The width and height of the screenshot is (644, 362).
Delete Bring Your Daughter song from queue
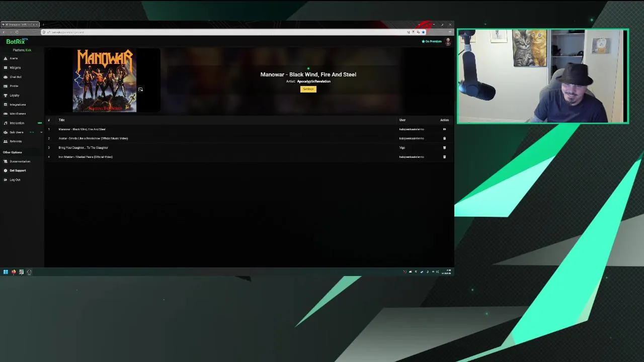click(444, 148)
